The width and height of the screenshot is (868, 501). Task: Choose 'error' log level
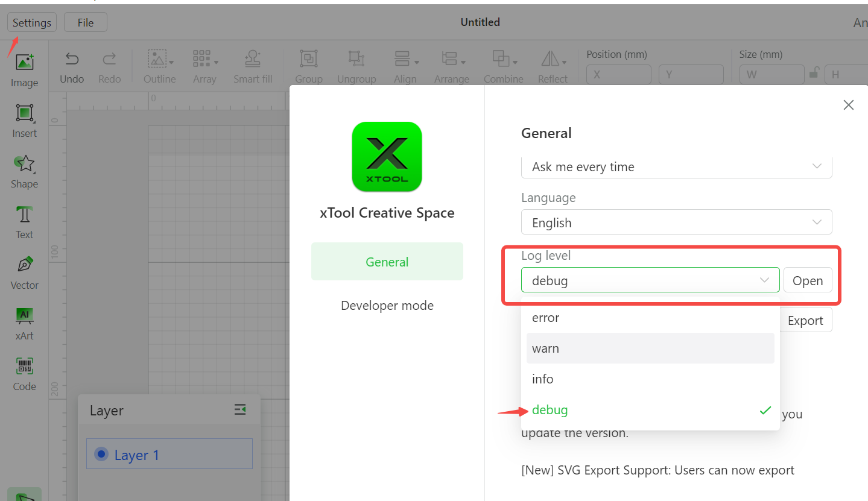[650, 318]
